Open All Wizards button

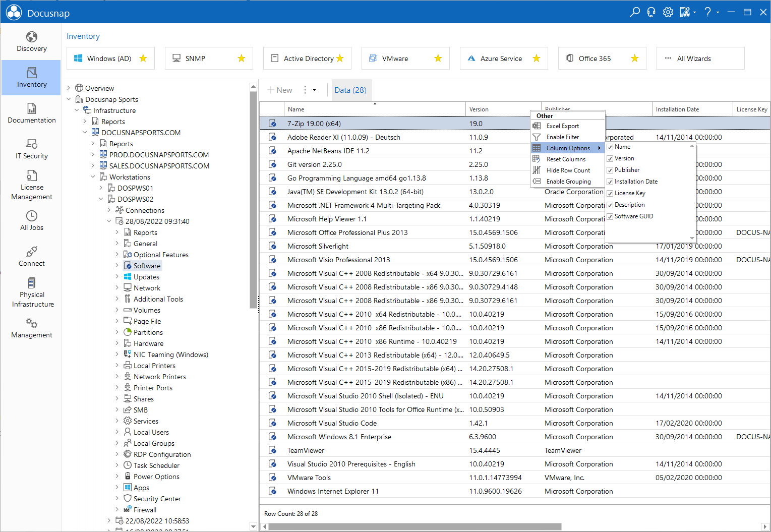(x=700, y=58)
